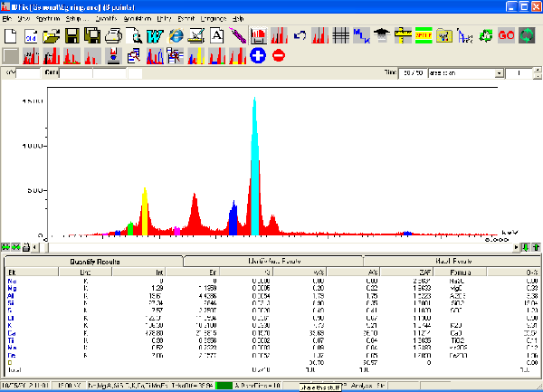This screenshot has width=543, height=392.
Task: Click the undo curved arrow icon
Action: [300, 35]
